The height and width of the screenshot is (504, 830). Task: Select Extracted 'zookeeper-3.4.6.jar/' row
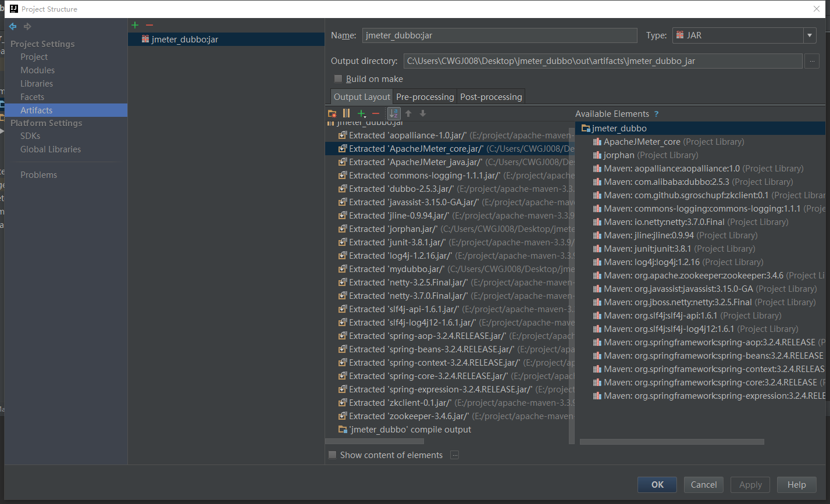tap(450, 416)
